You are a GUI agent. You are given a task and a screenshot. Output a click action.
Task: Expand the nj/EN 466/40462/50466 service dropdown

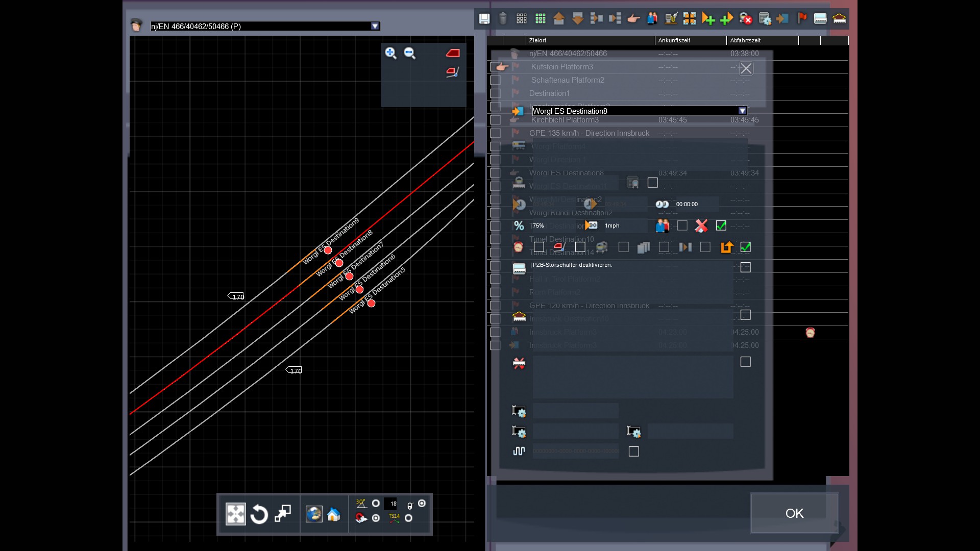(x=375, y=26)
